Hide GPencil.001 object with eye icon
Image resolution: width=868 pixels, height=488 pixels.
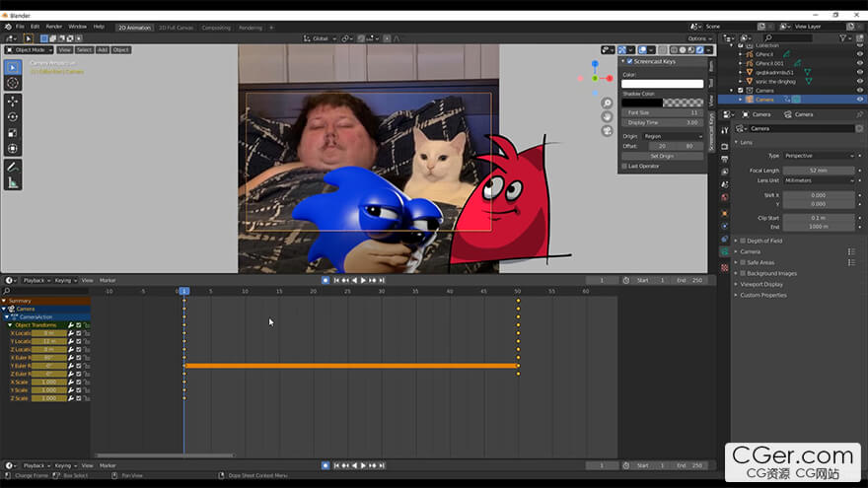(x=860, y=63)
